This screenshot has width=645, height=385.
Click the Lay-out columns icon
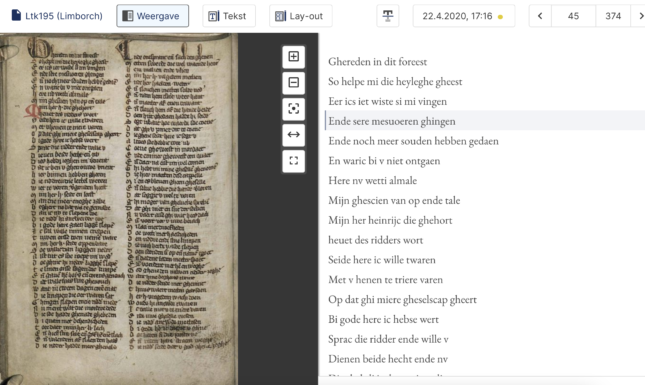280,16
